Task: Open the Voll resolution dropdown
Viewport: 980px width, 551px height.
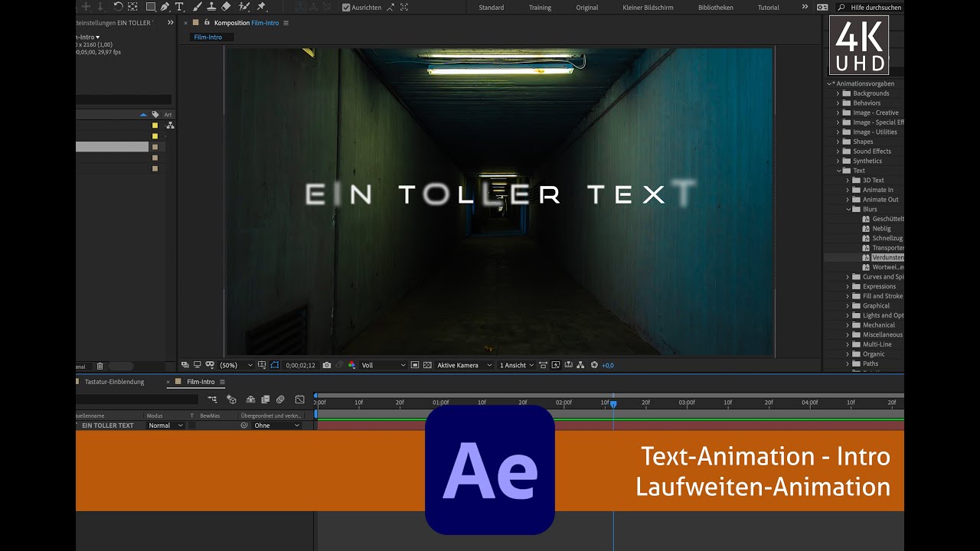Action: pyautogui.click(x=384, y=365)
